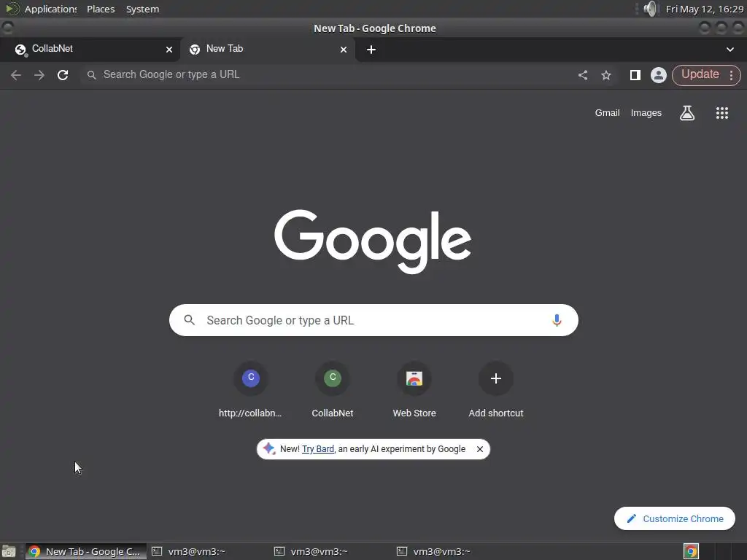This screenshot has height=560, width=747.
Task: Switch to the CollabNet tab
Action: click(90, 49)
